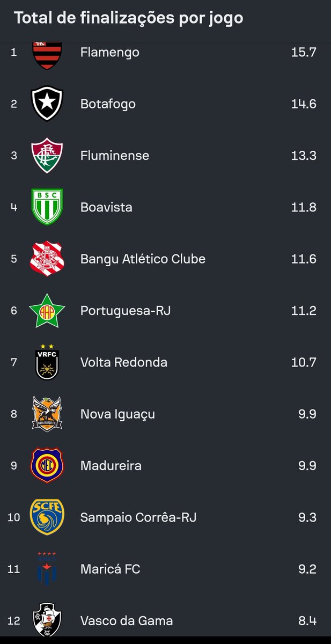Screen dimensions: 331x644
Task: Tap the Portuguesa-RJ green star logo
Action: [x=47, y=310]
